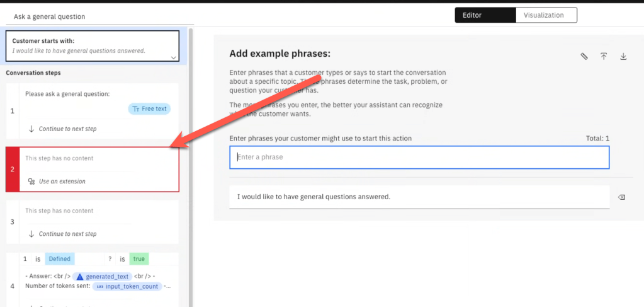Viewport: 644px width, 307px height.
Task: Click 'Continue to next step' in step 1
Action: coord(67,129)
